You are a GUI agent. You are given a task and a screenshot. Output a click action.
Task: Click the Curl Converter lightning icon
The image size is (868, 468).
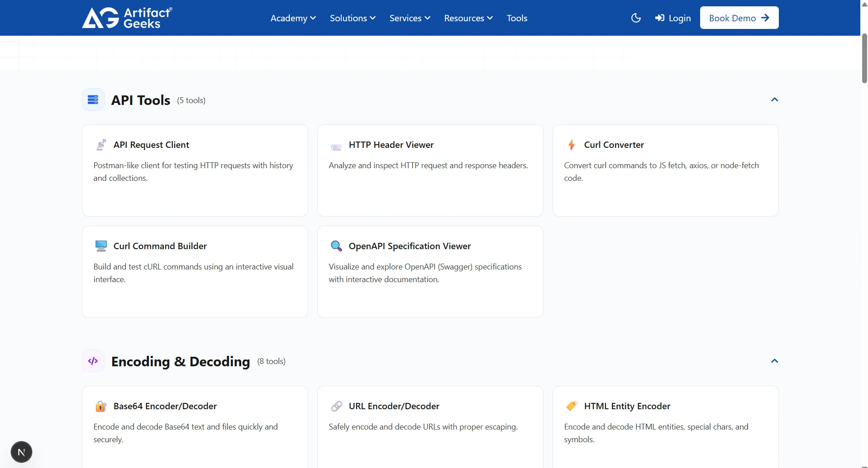click(x=572, y=145)
